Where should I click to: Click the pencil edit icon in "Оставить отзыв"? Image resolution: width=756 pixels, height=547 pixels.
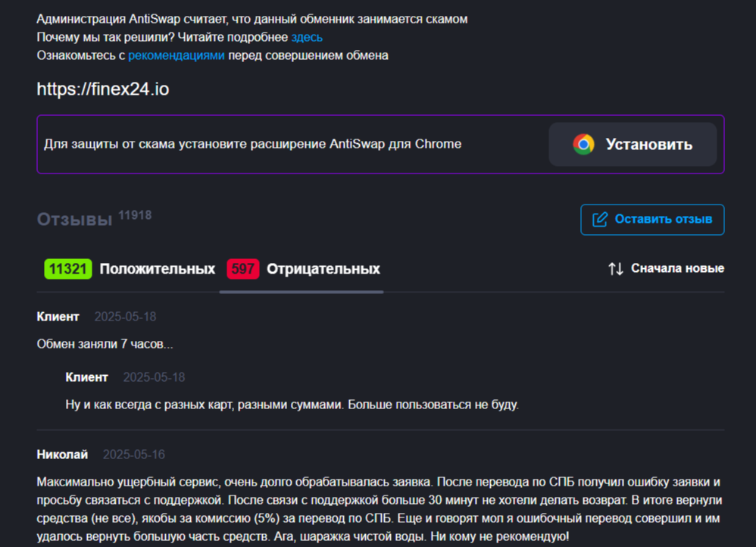pyautogui.click(x=601, y=220)
